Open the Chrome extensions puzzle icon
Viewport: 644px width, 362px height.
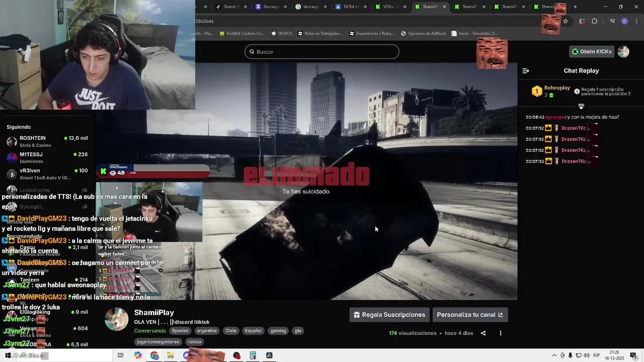click(x=595, y=21)
